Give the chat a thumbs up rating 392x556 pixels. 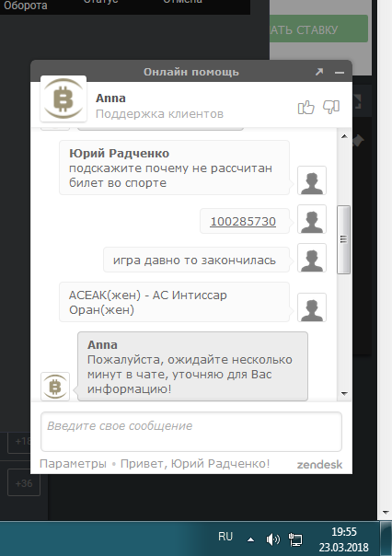coord(306,107)
